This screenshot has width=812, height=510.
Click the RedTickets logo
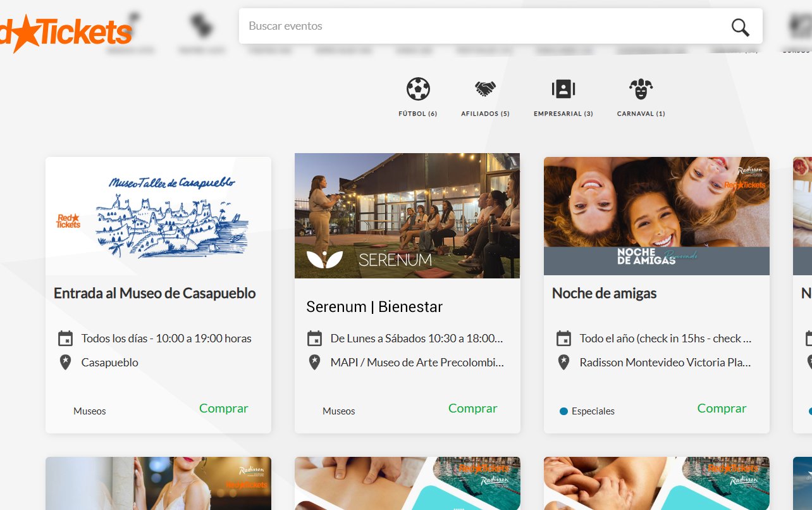66,32
